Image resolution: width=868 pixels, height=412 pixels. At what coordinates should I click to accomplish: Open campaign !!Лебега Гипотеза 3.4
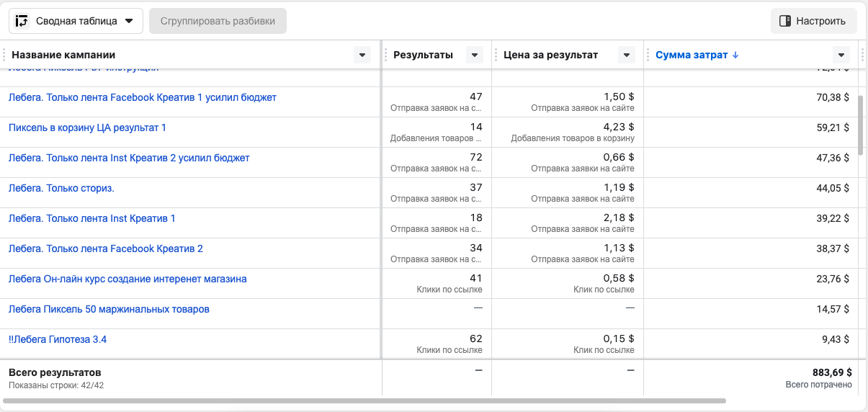point(58,339)
